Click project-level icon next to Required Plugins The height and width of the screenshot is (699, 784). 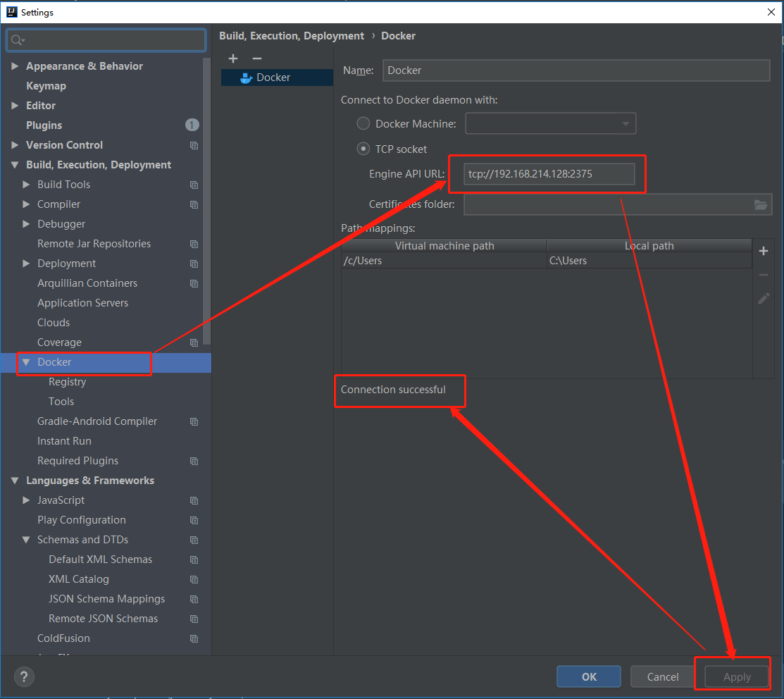pyautogui.click(x=194, y=461)
